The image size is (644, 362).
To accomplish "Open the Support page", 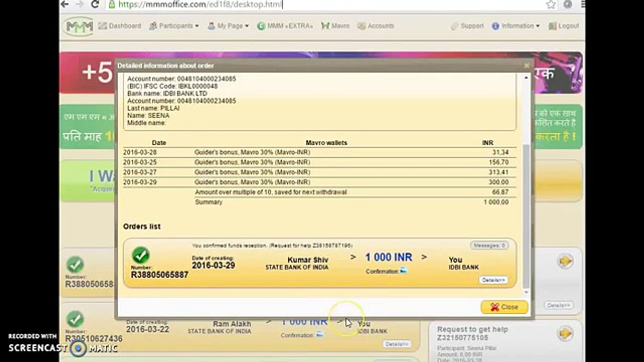I will (x=467, y=26).
